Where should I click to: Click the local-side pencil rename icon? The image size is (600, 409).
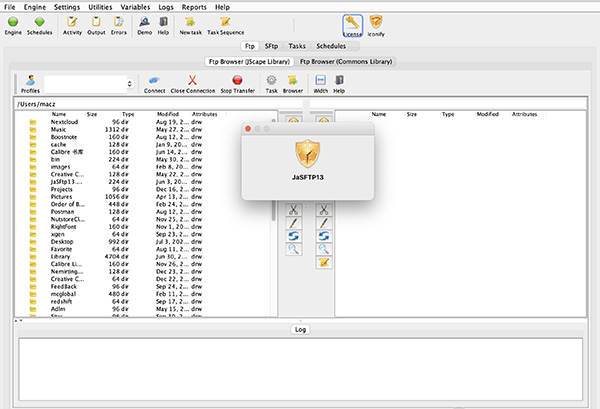pos(293,223)
